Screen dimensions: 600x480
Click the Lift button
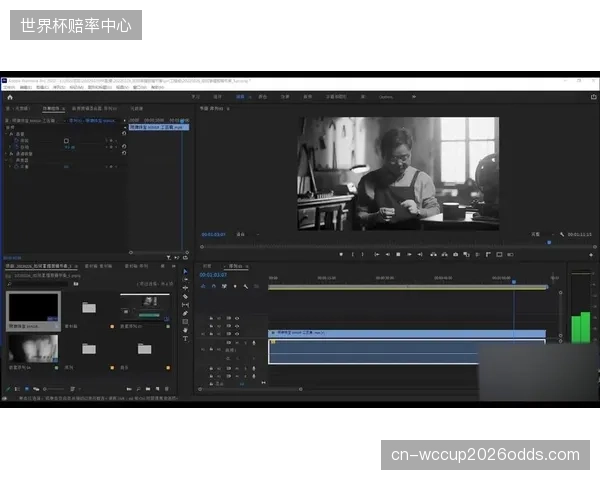[434, 255]
